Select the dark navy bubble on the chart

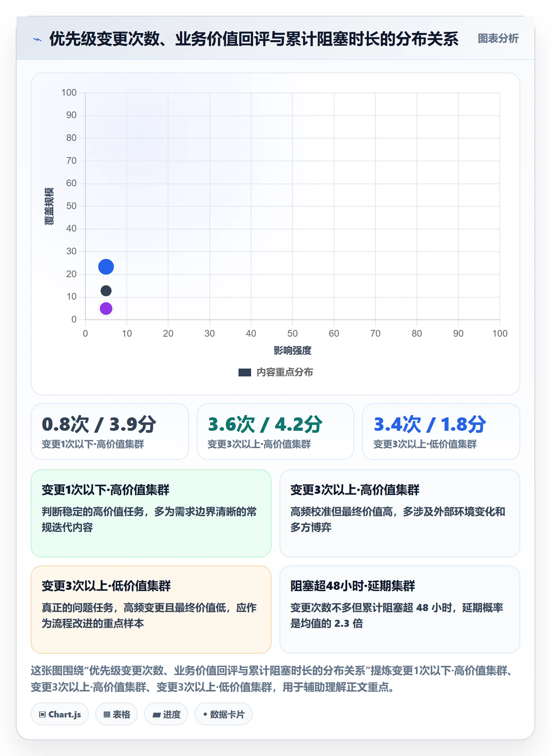(x=106, y=291)
